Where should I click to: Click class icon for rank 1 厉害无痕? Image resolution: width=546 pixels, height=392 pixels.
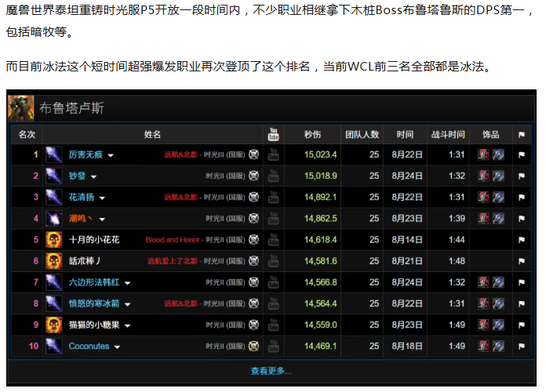(53, 154)
